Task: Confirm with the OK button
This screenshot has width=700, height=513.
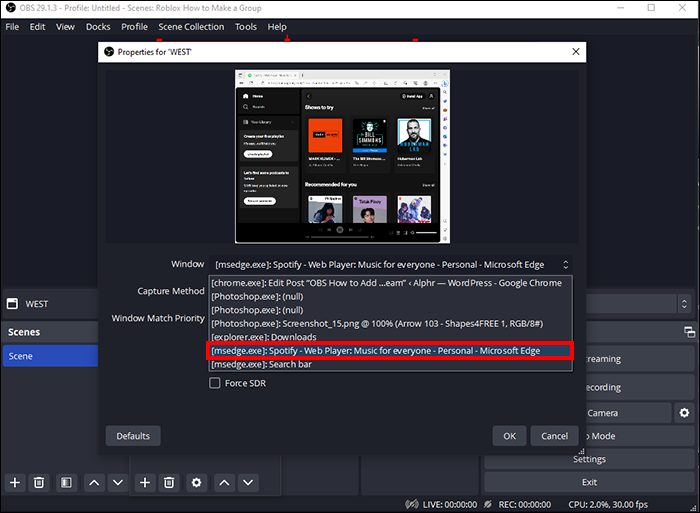Action: 509,436
